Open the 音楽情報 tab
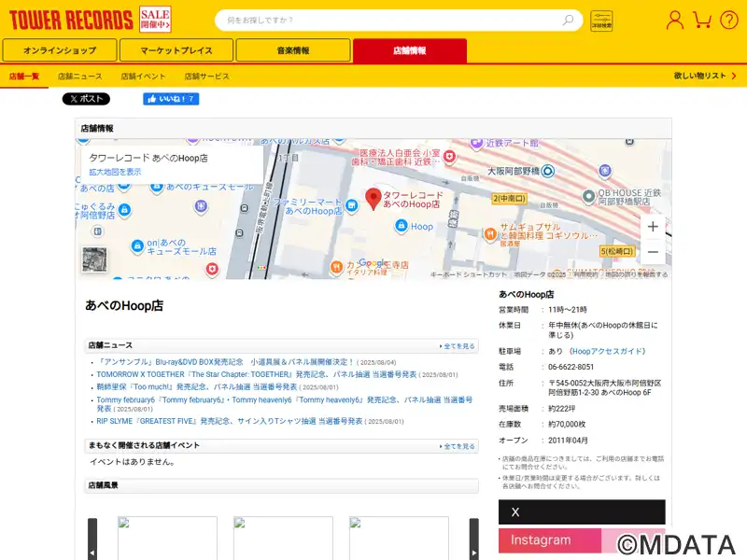Image resolution: width=747 pixels, height=560 pixels. click(x=293, y=50)
